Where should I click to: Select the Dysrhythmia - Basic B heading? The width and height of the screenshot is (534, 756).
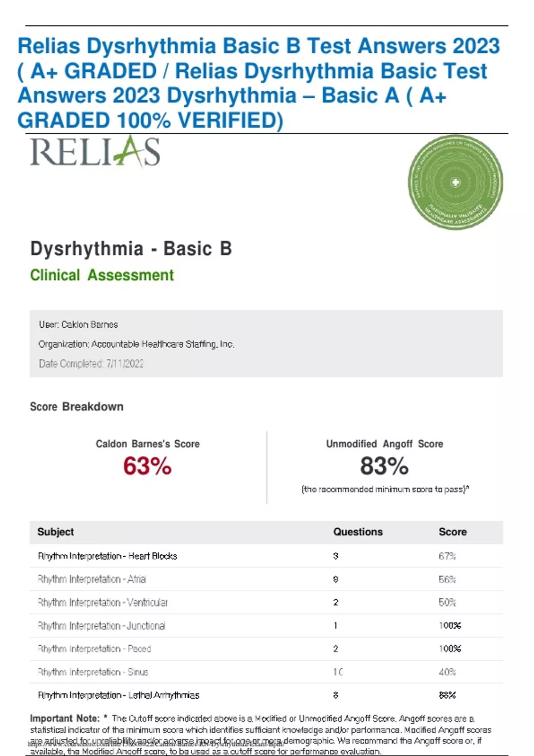click(x=131, y=249)
